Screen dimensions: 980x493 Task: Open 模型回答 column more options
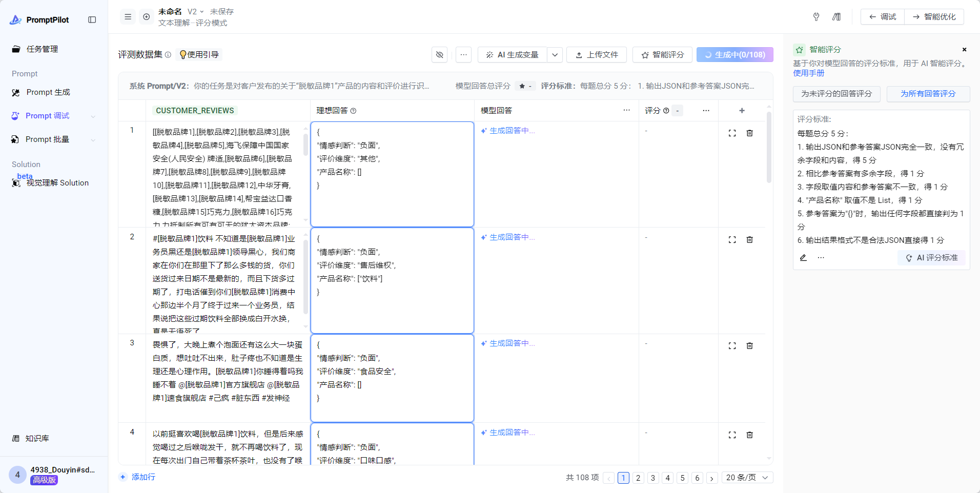(626, 110)
